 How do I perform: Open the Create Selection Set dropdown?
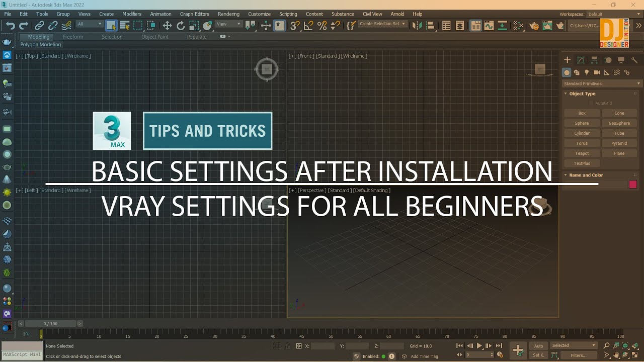[x=382, y=24]
